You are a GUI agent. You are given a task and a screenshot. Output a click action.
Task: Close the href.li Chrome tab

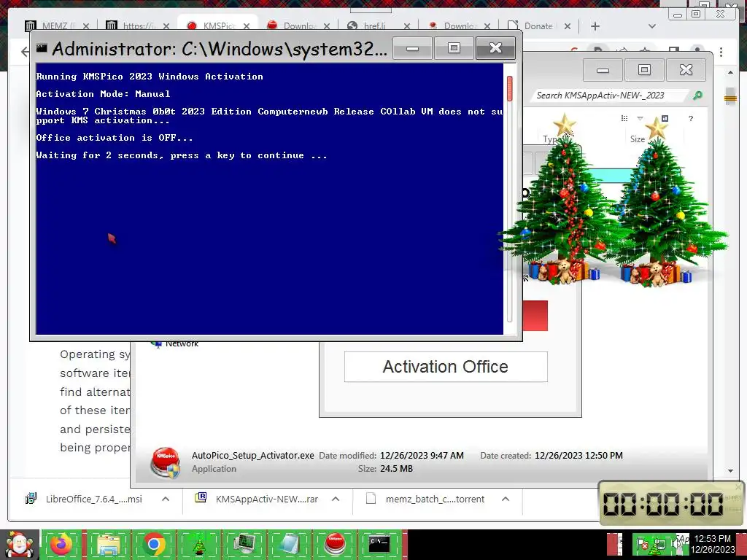407,26
